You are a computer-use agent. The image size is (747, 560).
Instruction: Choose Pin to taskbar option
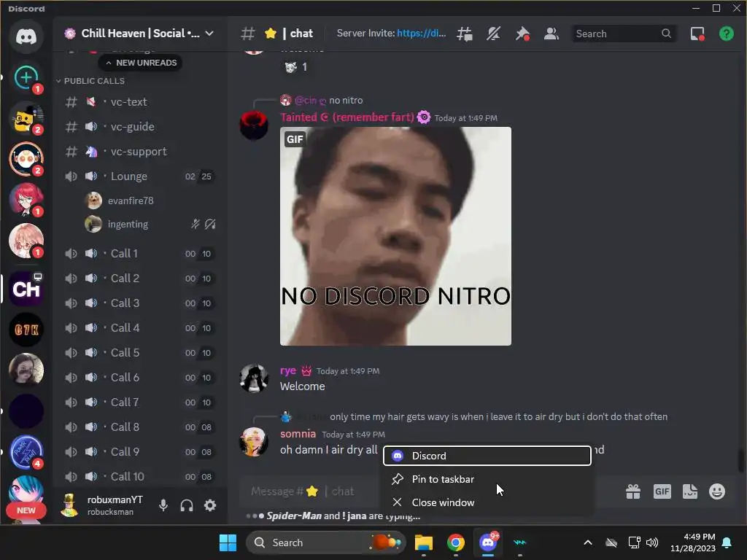(487, 479)
